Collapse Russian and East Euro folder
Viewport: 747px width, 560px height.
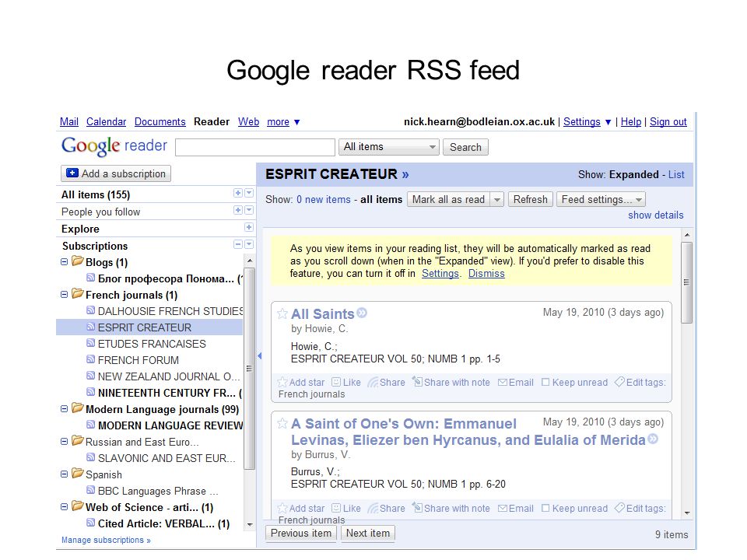point(65,442)
